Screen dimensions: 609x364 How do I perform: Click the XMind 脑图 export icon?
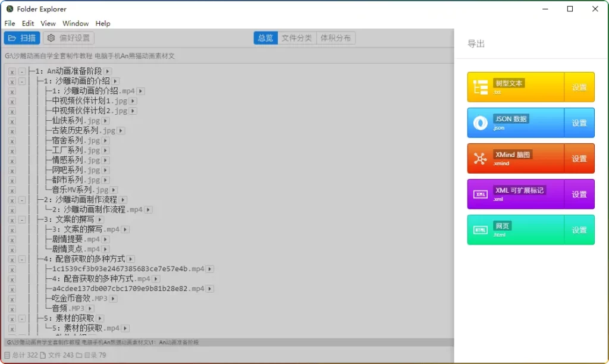[480, 159]
